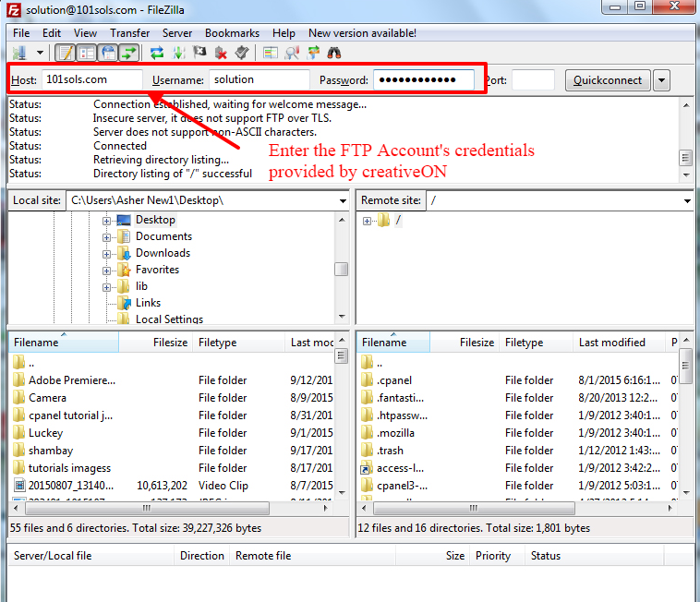The image size is (700, 602).
Task: Expand the Downloads tree node
Action: (x=106, y=254)
